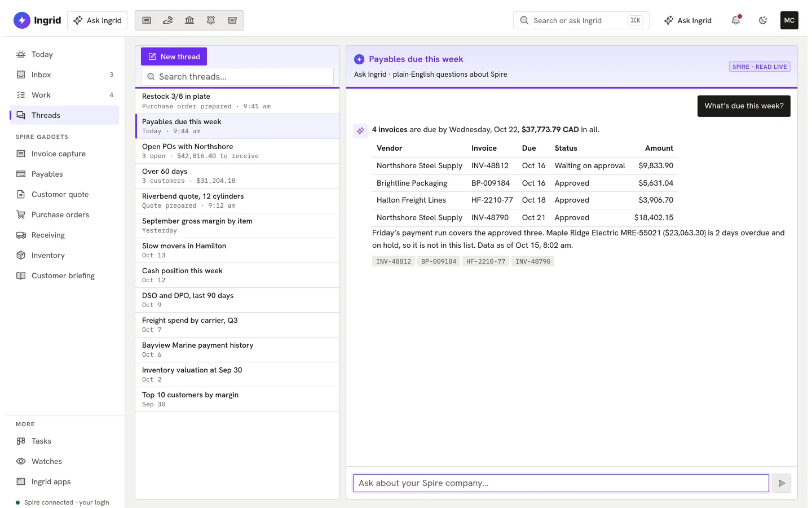Click the alarm bell icon in toolbar group

[x=211, y=20]
